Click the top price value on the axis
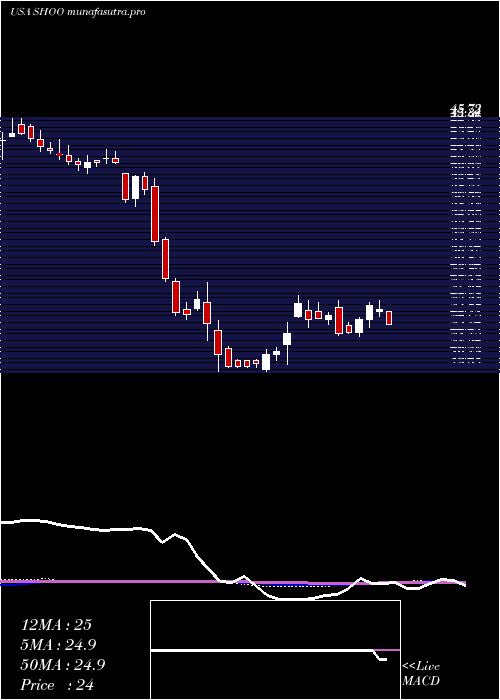500x700 pixels. click(x=466, y=108)
